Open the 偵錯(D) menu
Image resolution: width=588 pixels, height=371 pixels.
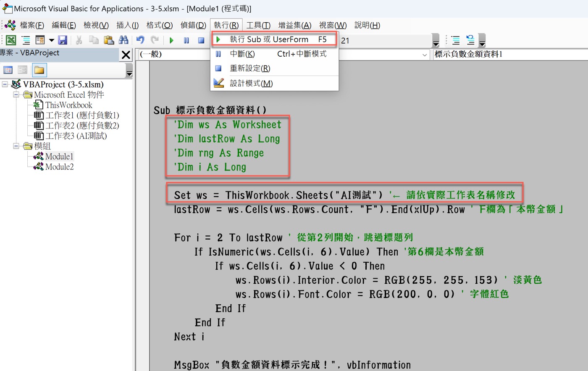tap(193, 25)
